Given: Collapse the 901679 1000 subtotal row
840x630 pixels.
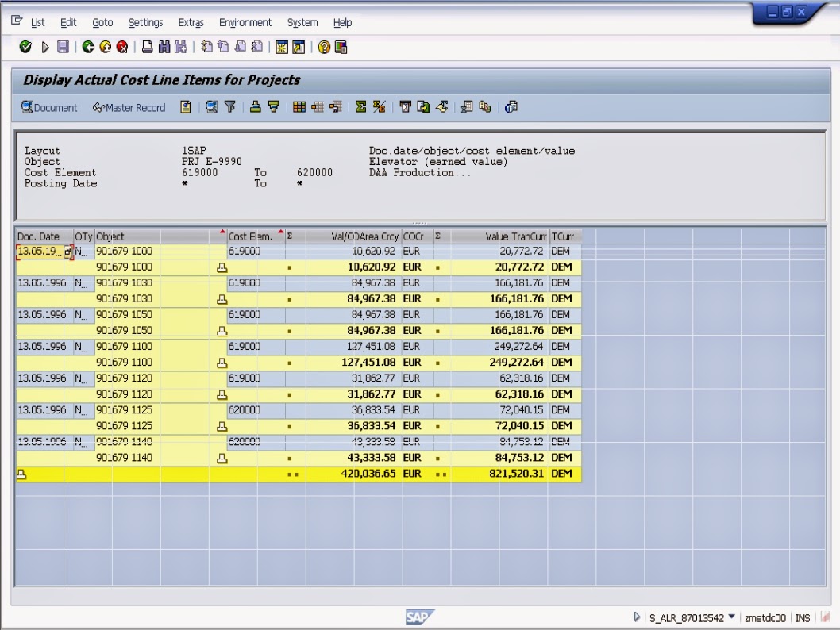Looking at the screenshot, I should click(x=222, y=267).
